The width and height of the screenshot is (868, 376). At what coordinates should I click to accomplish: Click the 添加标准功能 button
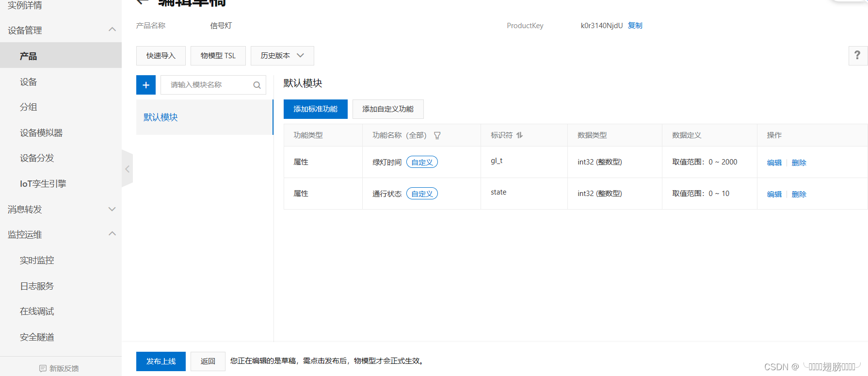click(x=316, y=109)
